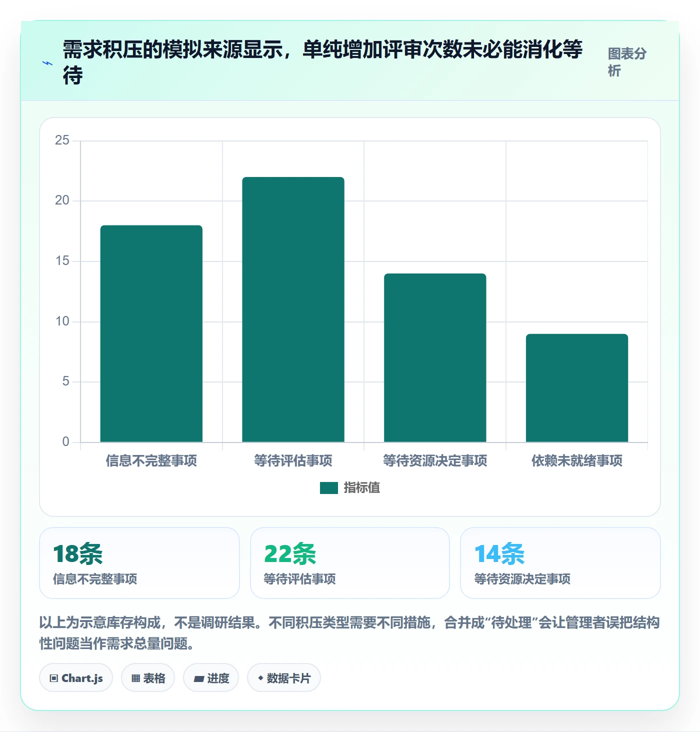Click the 依赖未就绪事项 chart bar
The height and width of the screenshot is (732, 700).
coord(577,388)
